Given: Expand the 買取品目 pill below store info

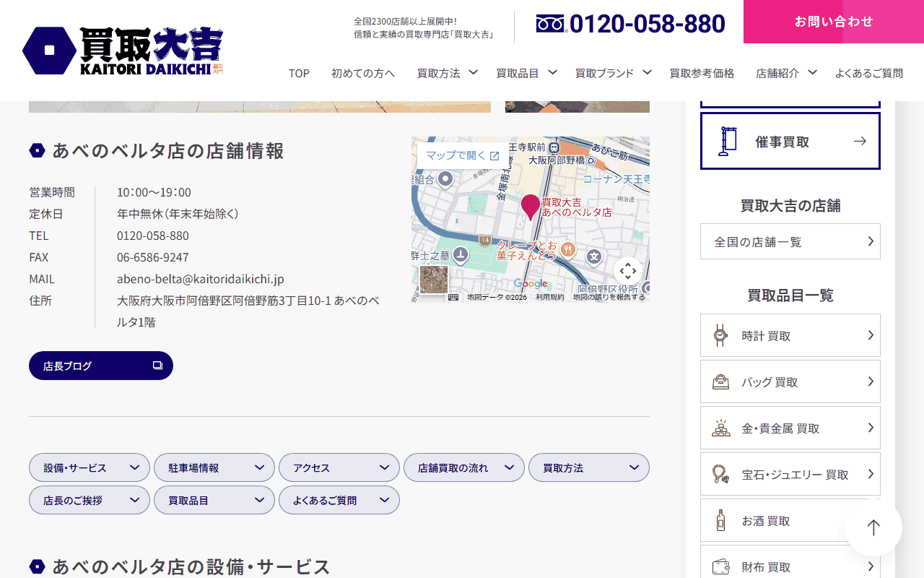Looking at the screenshot, I should click(214, 500).
